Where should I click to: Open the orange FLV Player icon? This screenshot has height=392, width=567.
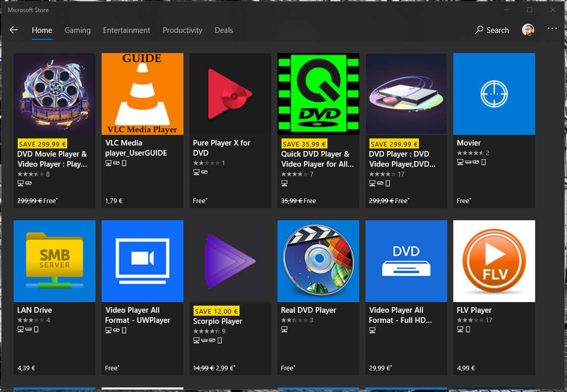[x=494, y=261]
